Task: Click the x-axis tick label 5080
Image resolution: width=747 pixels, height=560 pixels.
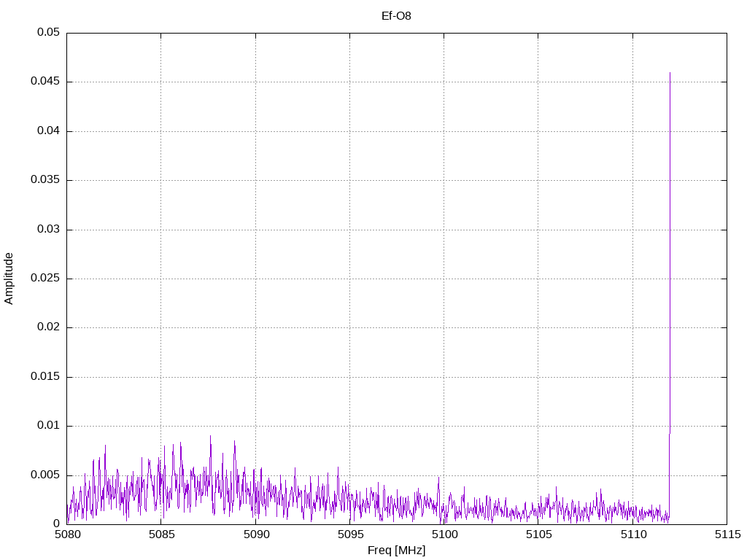Action: [x=67, y=534]
